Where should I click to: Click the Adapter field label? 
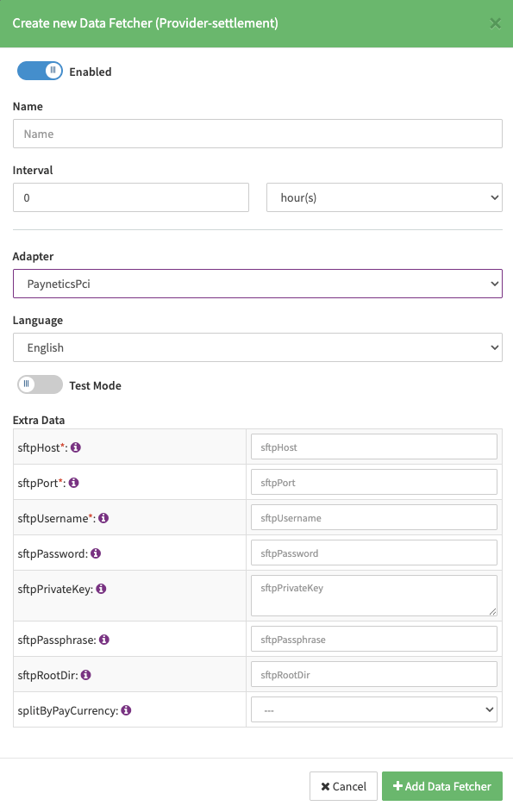[x=33, y=256]
